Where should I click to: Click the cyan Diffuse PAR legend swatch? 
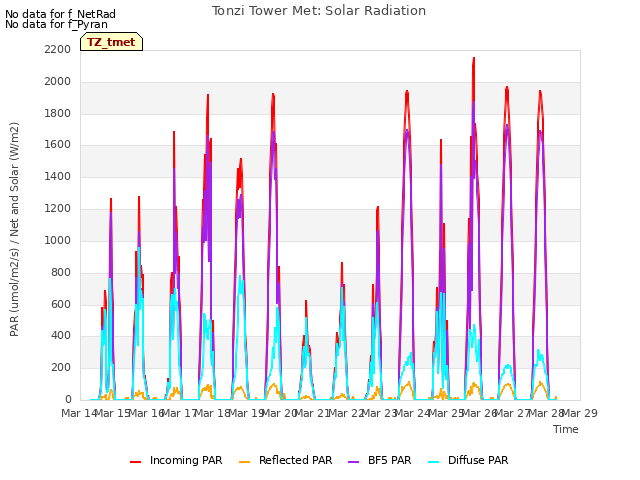click(x=434, y=462)
